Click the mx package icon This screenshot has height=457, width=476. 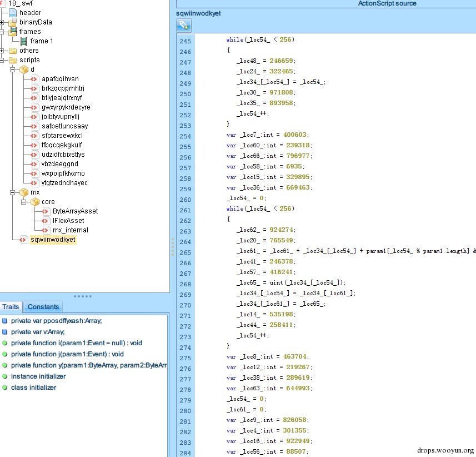[23, 192]
